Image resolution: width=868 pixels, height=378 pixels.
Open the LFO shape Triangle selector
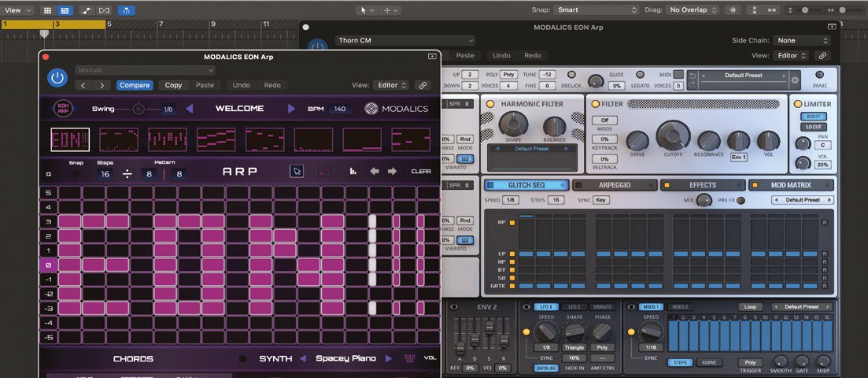coord(574,347)
